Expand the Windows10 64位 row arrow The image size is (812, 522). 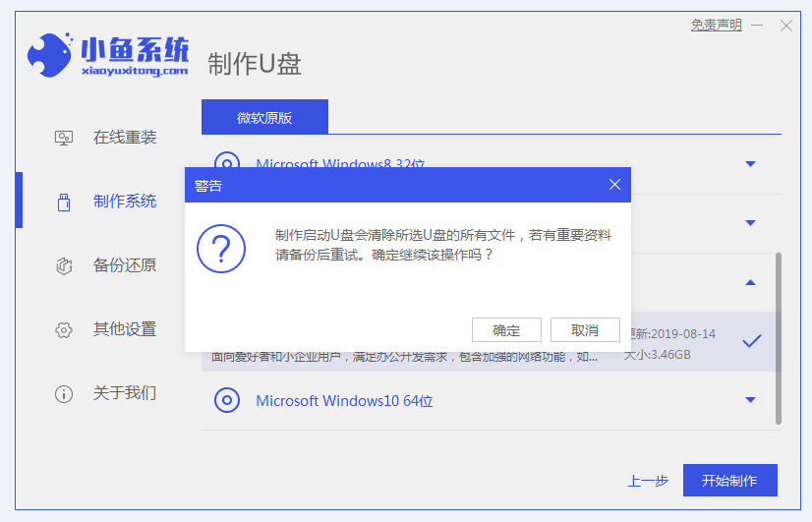click(750, 400)
